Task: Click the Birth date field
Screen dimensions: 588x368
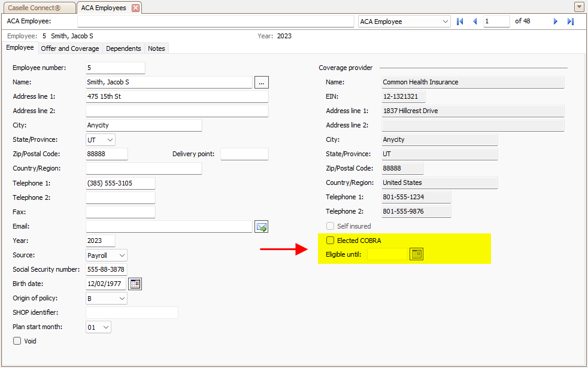Action: point(106,284)
